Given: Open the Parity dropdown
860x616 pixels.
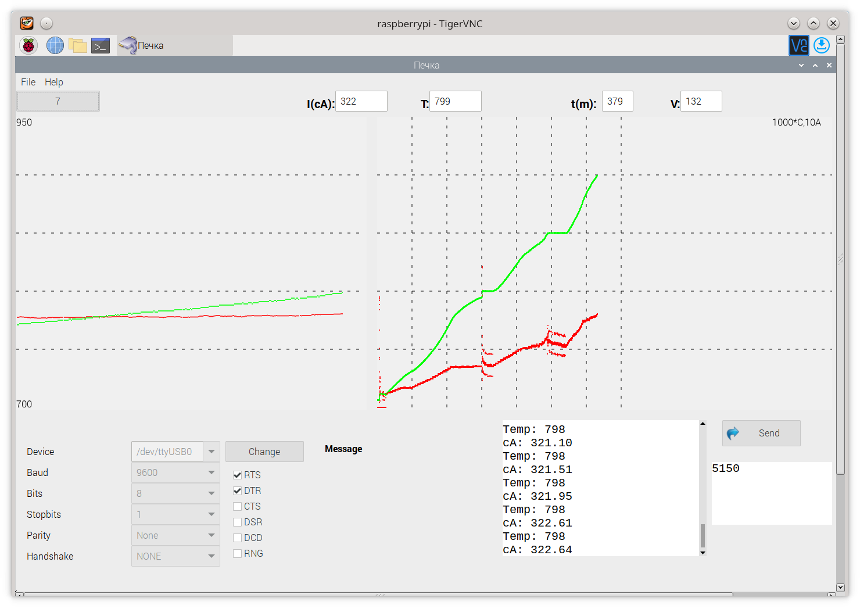Looking at the screenshot, I should click(x=211, y=535).
